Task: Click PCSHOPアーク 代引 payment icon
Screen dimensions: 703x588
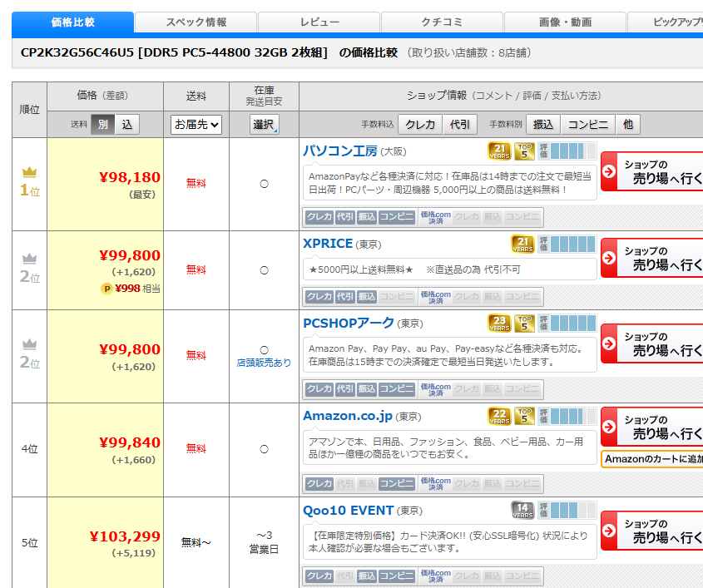Action: point(345,389)
